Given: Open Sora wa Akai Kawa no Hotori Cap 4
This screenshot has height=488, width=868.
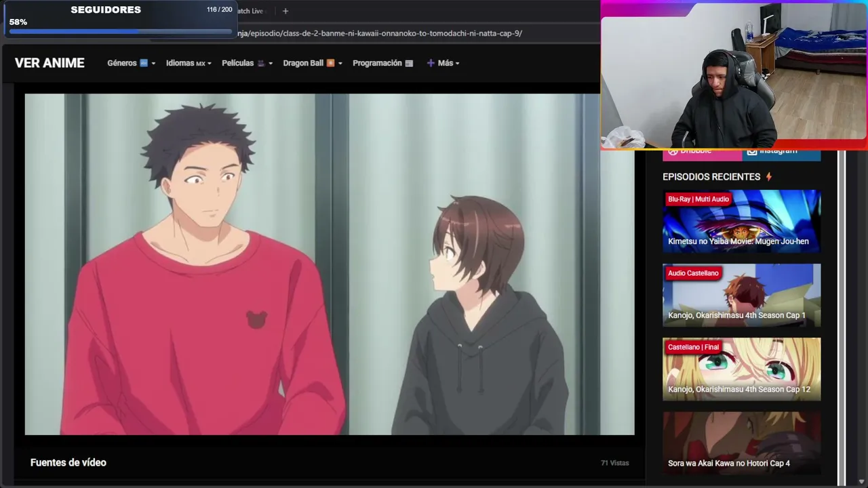Looking at the screenshot, I should tap(741, 443).
